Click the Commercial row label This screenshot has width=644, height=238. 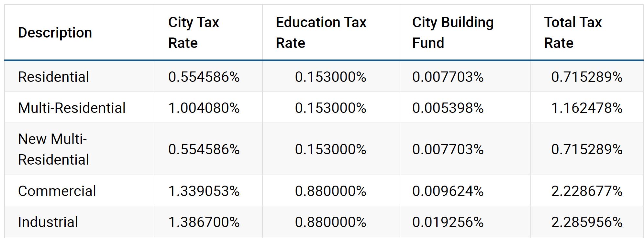(x=57, y=191)
